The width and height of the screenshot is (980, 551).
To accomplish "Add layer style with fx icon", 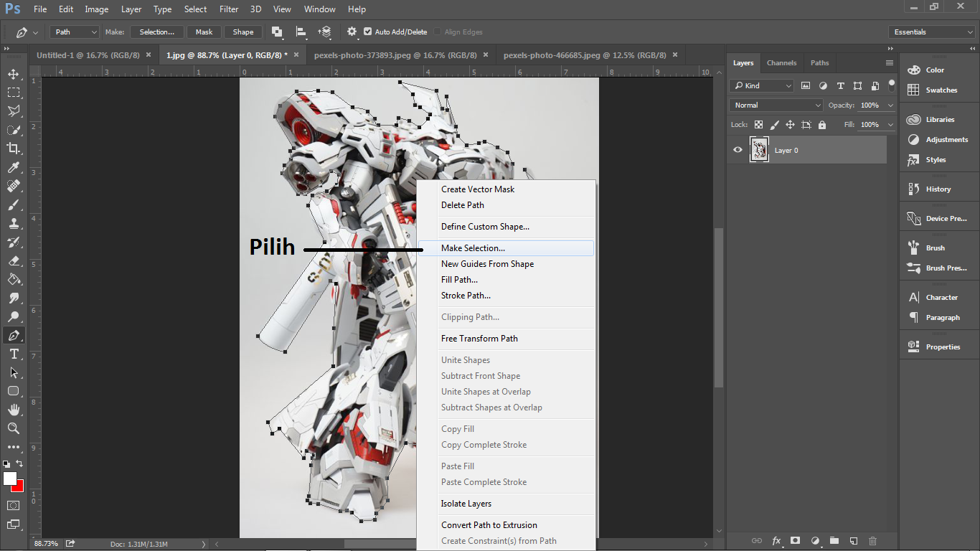I will [776, 540].
